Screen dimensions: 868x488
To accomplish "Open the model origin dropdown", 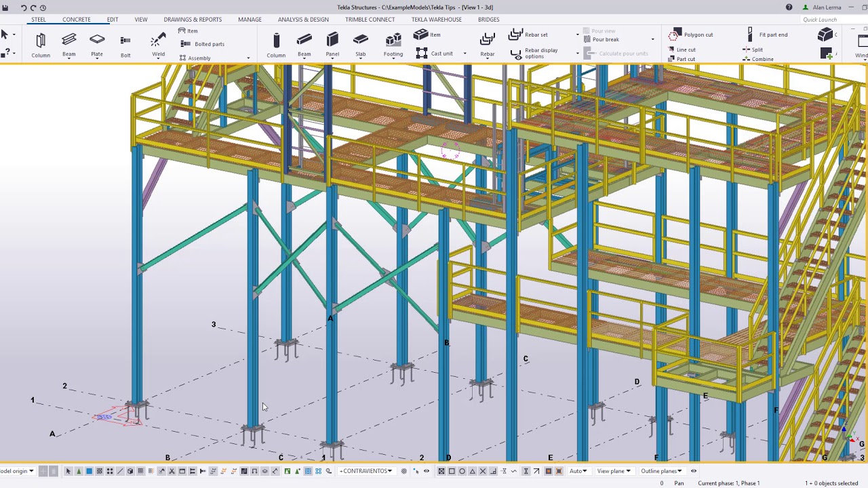I will coord(17,471).
